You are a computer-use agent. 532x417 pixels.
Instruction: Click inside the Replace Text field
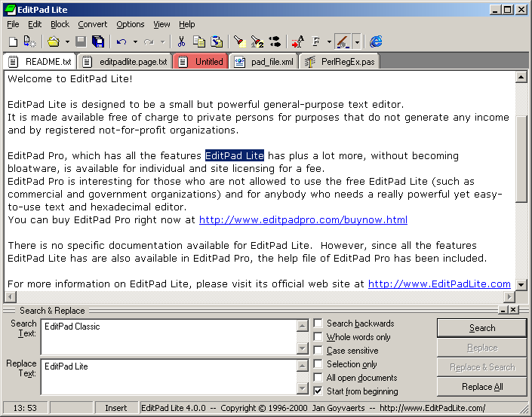pos(169,377)
